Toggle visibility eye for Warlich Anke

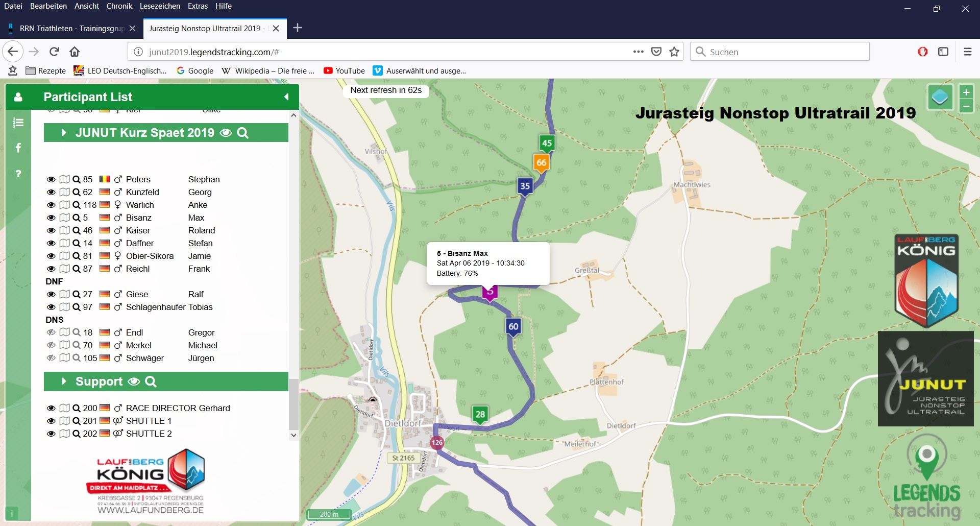(51, 205)
